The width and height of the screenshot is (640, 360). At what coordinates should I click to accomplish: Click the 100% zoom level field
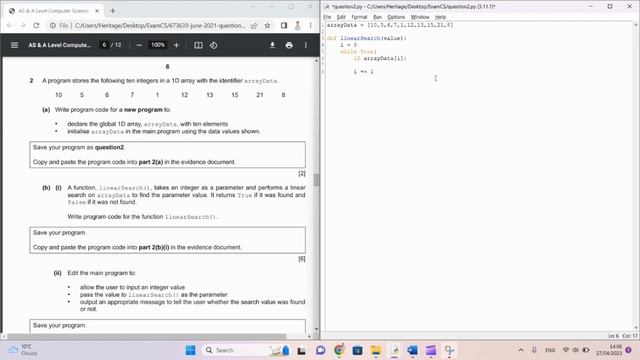tap(158, 45)
